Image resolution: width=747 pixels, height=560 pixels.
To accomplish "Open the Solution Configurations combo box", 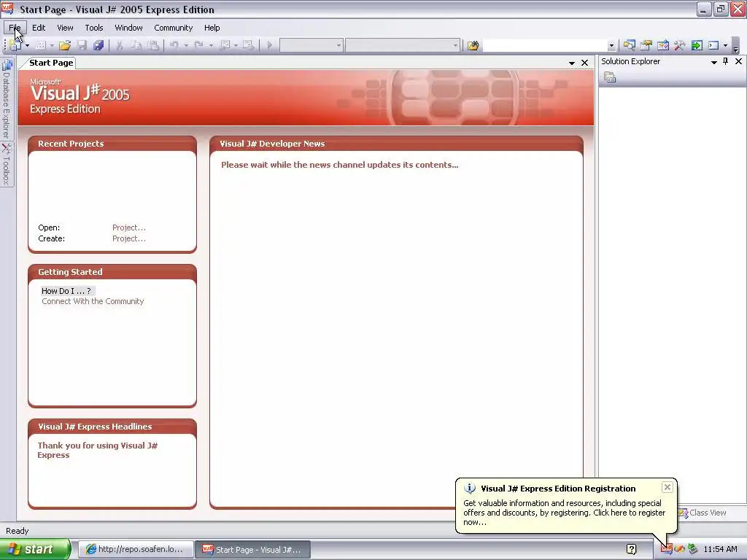I will [311, 45].
